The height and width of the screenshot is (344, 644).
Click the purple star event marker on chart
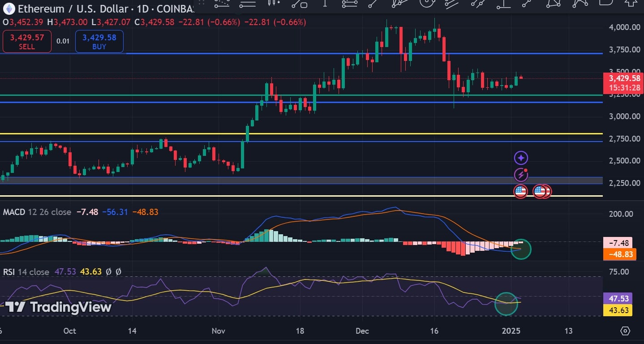click(x=521, y=158)
